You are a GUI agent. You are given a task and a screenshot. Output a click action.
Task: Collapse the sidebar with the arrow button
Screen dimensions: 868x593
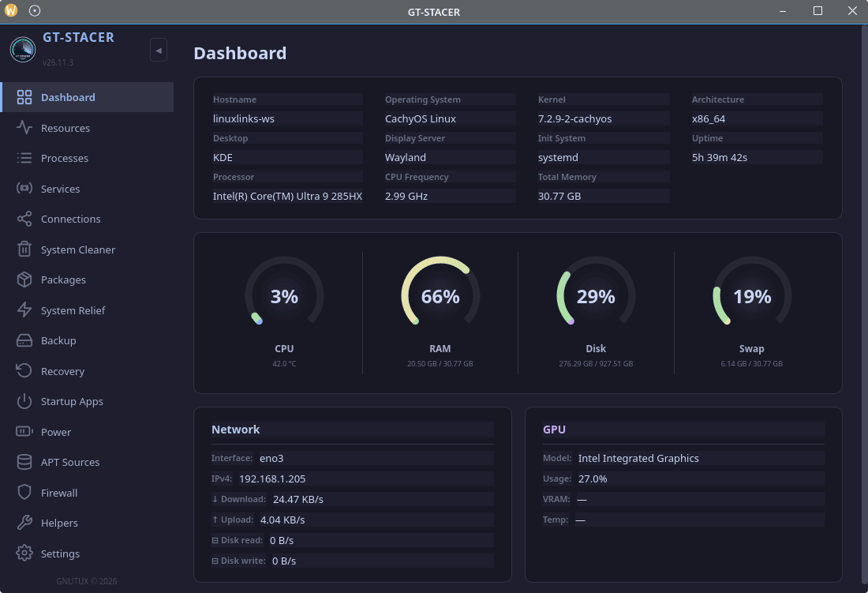pos(159,51)
